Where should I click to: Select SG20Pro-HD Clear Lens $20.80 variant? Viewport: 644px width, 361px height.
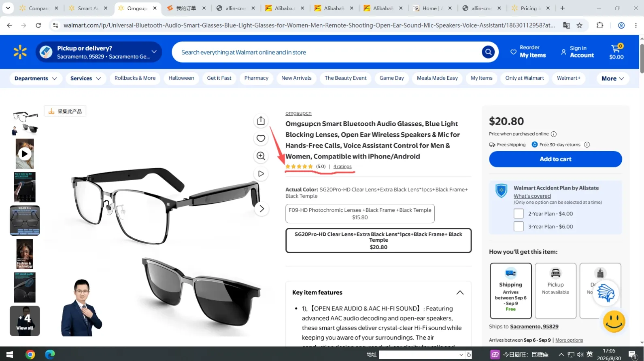(378, 241)
